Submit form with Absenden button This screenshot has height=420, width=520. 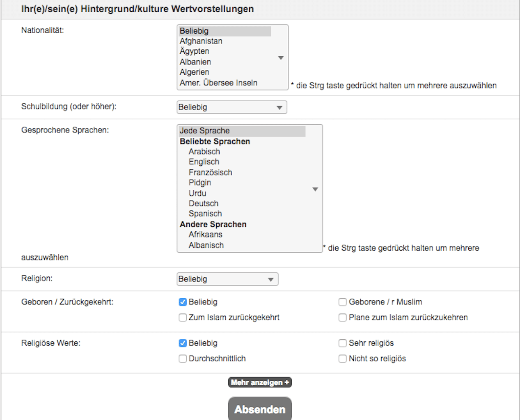260,409
